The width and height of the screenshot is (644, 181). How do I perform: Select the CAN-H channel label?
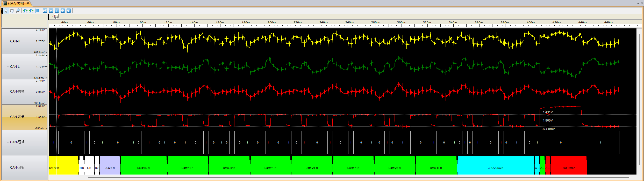[x=15, y=41]
